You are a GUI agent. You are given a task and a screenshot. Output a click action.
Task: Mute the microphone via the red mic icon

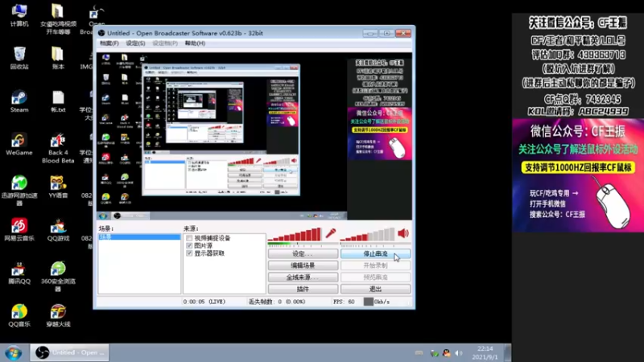[331, 233]
